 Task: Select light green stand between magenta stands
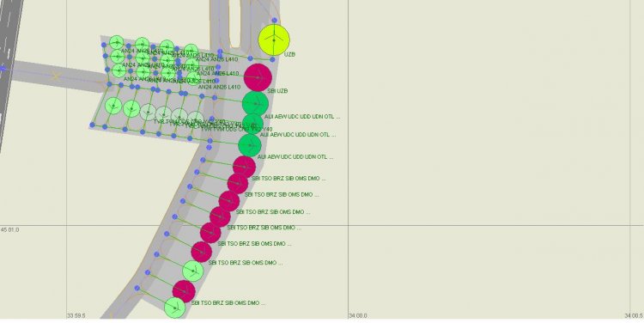(x=192, y=271)
